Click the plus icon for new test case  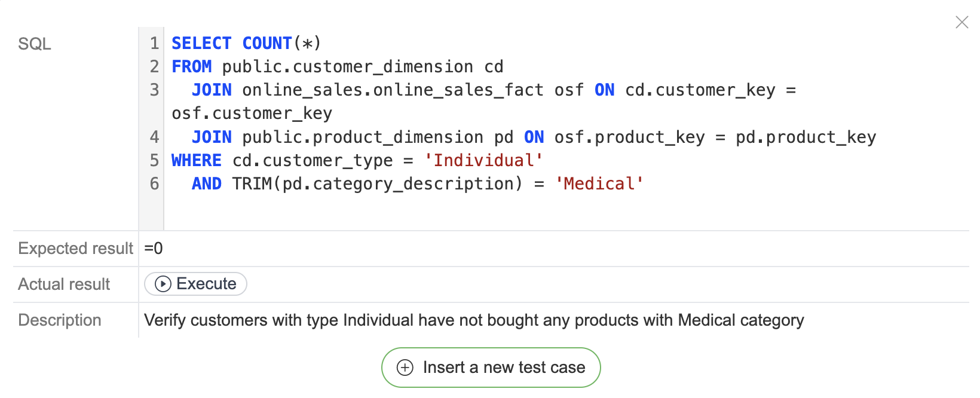pos(405,368)
